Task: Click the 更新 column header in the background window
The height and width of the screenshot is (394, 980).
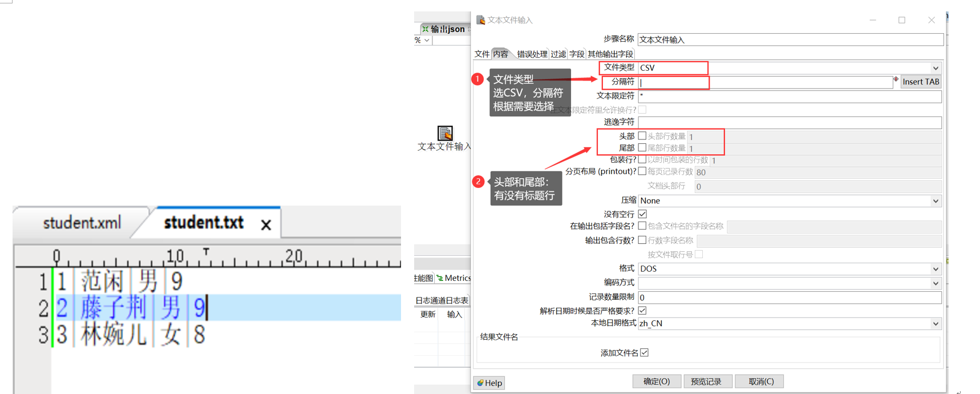Action: [x=428, y=315]
